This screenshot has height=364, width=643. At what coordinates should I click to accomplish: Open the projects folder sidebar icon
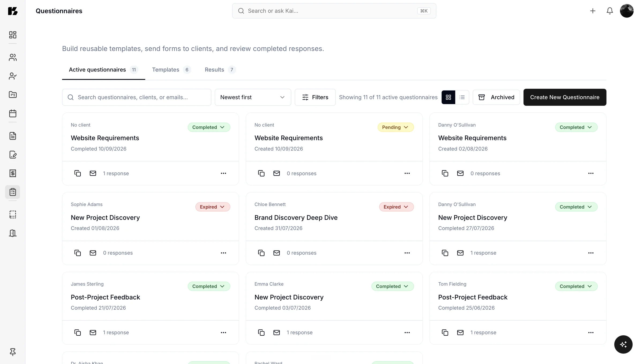pyautogui.click(x=13, y=94)
